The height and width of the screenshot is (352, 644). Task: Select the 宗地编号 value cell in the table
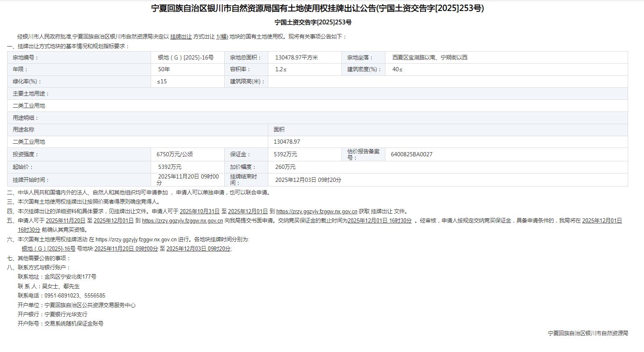(185, 58)
